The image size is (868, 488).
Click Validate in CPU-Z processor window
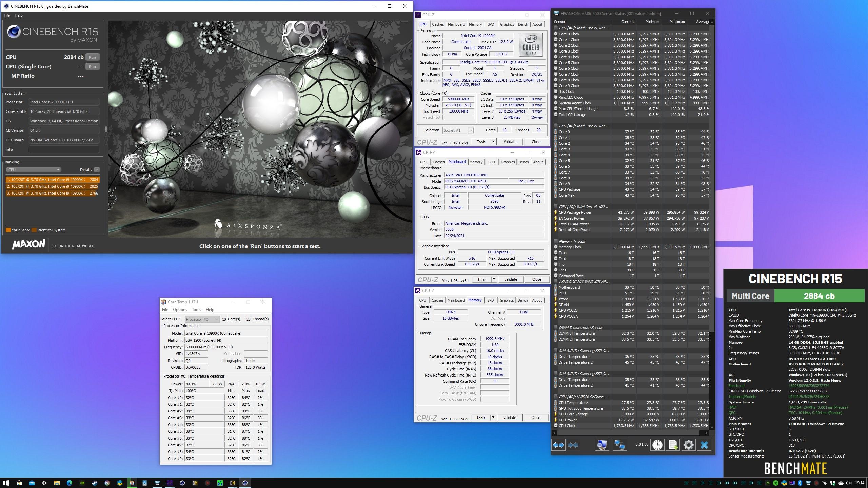(x=510, y=142)
